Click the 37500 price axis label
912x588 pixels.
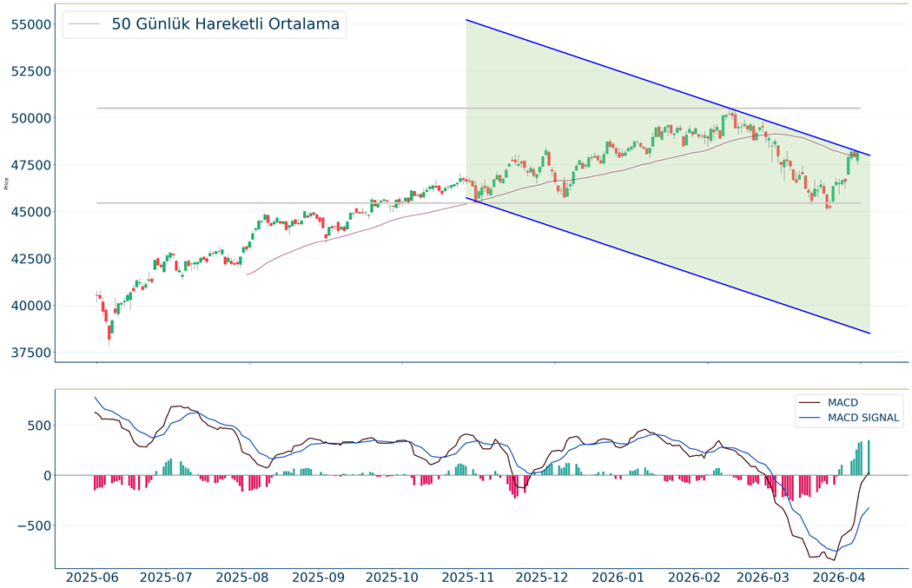pyautogui.click(x=30, y=353)
